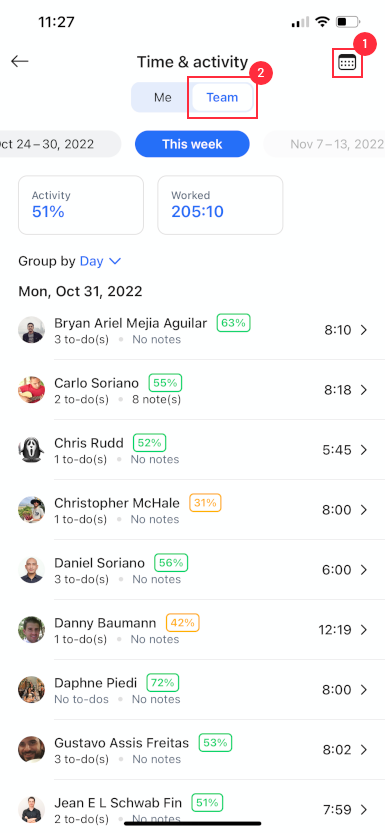
Task: Expand Danny Baumann's 12:19 entry chevron
Action: click(364, 630)
